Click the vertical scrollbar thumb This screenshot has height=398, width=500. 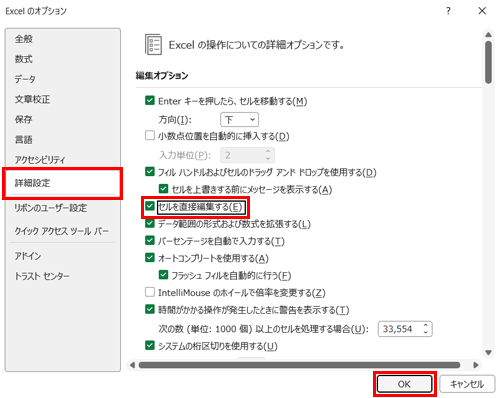tap(489, 62)
